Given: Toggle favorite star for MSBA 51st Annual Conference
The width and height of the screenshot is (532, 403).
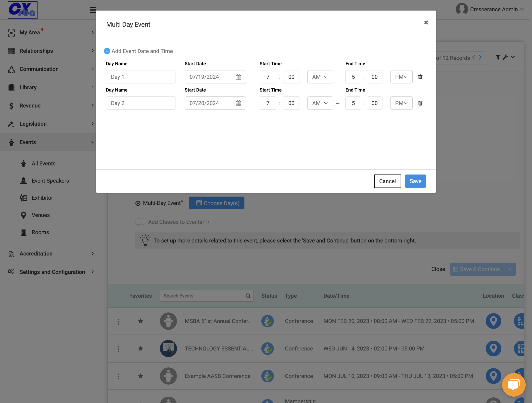Looking at the screenshot, I should click(140, 321).
